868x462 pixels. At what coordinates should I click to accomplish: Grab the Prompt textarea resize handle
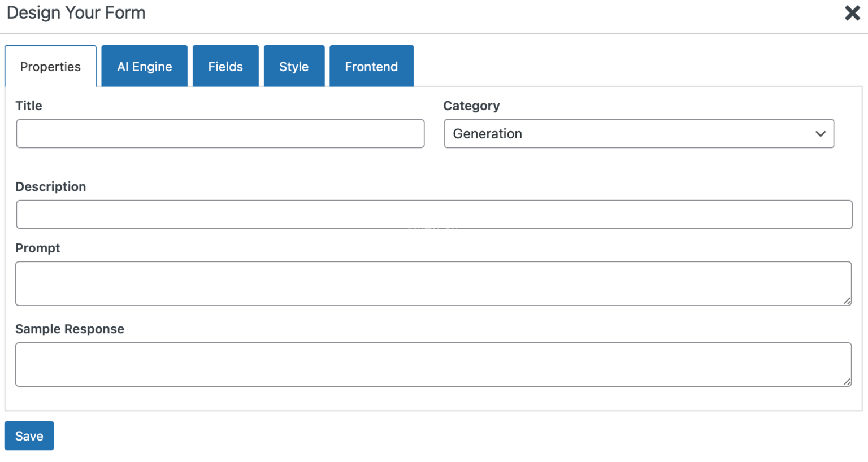pos(847,301)
